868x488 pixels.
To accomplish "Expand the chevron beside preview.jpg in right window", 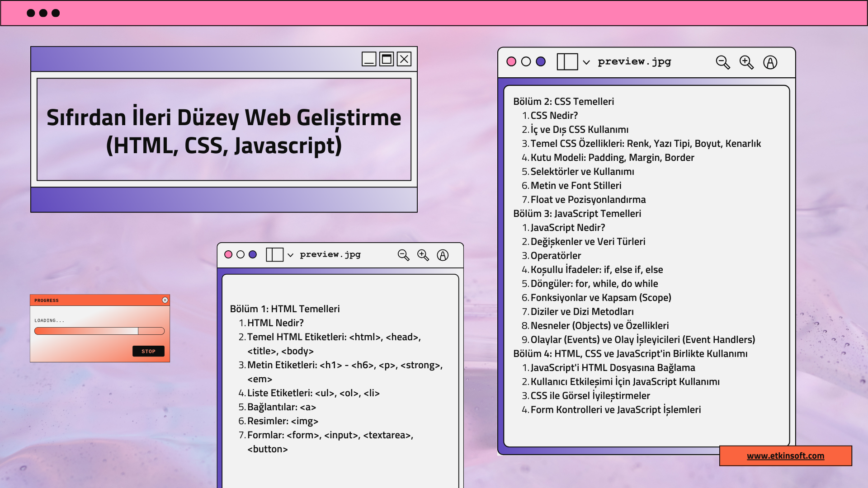I will click(586, 62).
